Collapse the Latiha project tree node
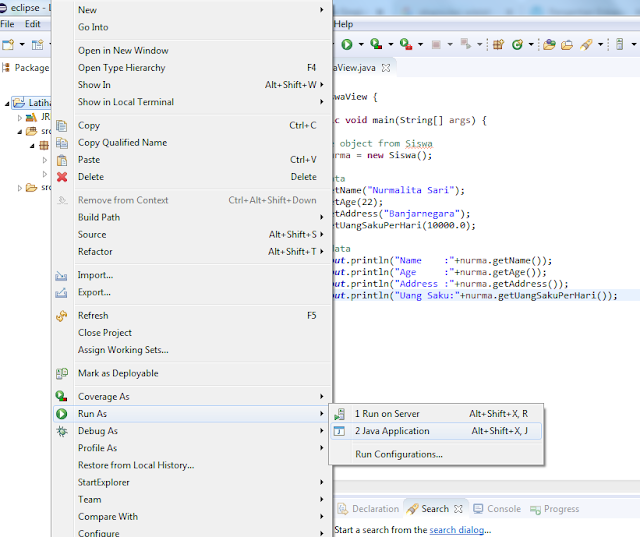The width and height of the screenshot is (640, 537). point(7,104)
